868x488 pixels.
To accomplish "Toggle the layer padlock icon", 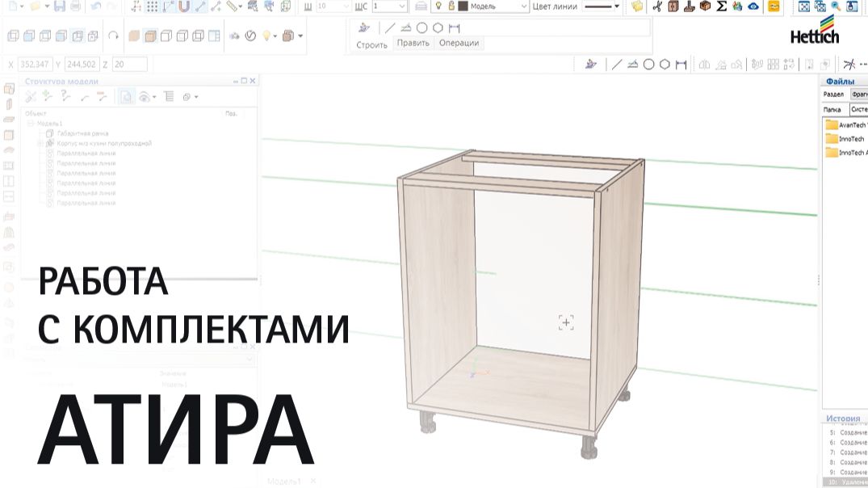I will point(451,6).
